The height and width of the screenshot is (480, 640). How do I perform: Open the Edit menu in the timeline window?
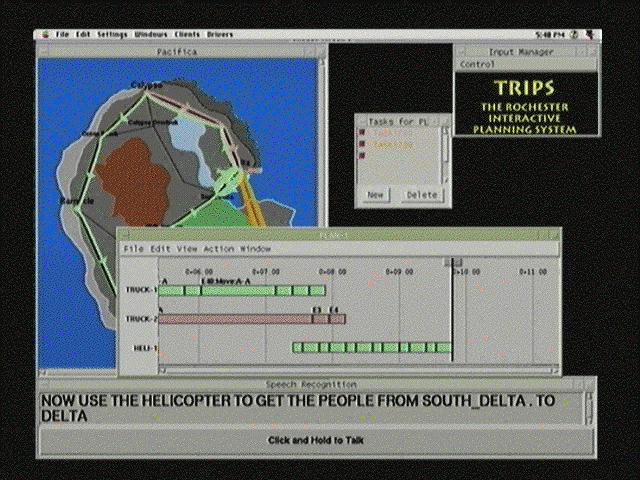[160, 249]
